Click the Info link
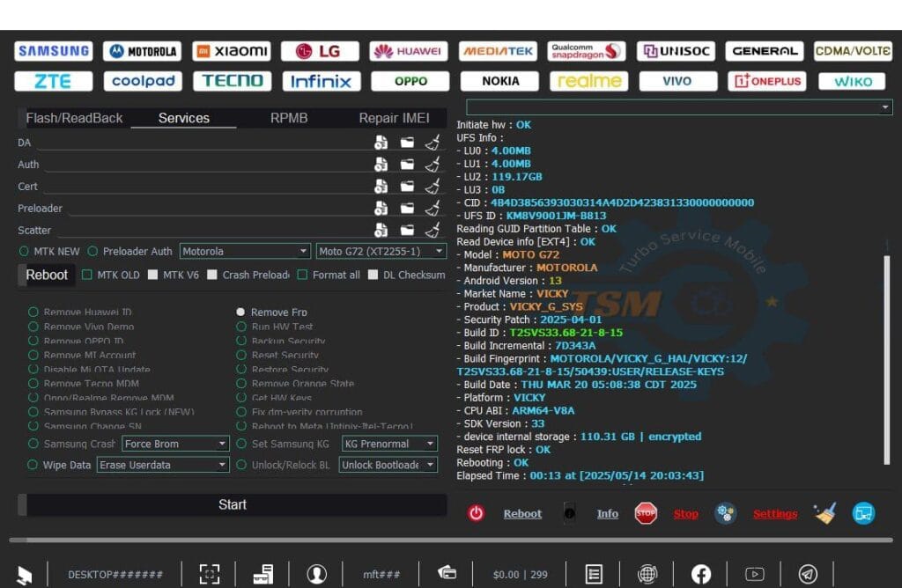The width and height of the screenshot is (902, 588). (x=608, y=514)
